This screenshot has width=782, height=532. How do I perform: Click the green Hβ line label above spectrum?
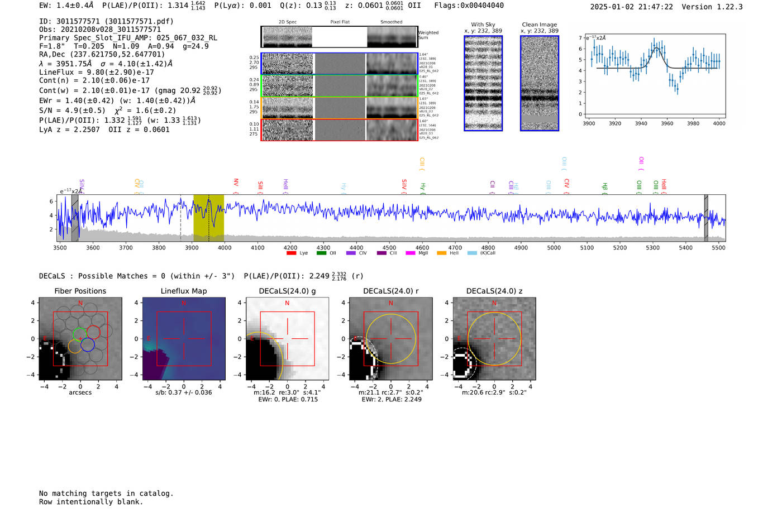604,186
